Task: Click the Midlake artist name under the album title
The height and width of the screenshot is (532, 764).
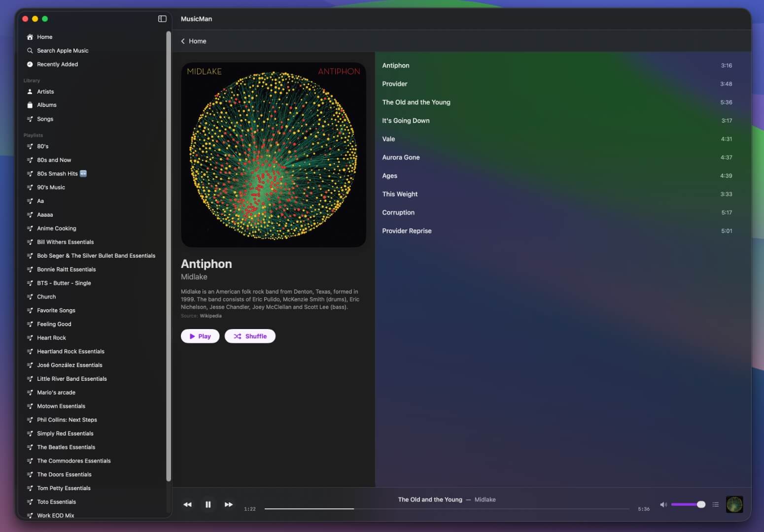Action: pyautogui.click(x=194, y=277)
